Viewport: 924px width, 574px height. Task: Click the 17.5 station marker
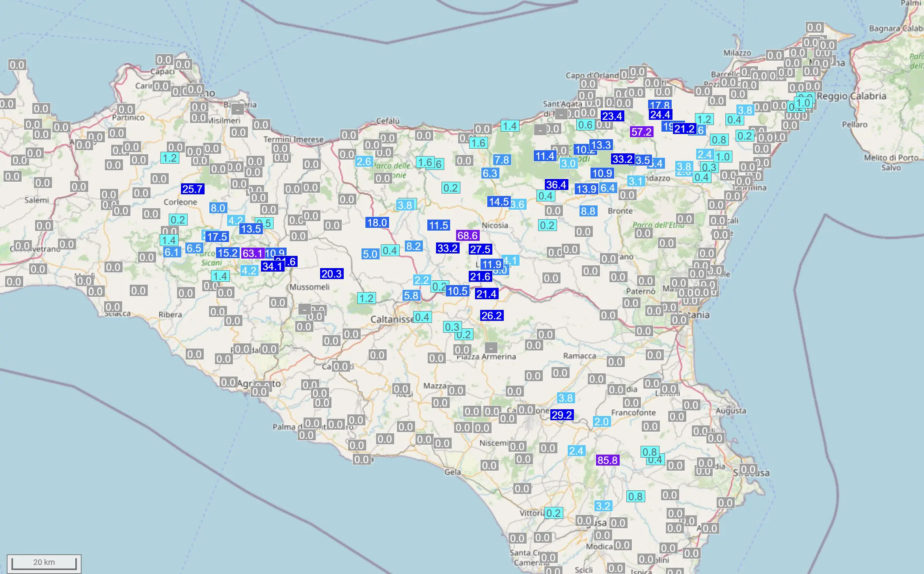(x=217, y=237)
